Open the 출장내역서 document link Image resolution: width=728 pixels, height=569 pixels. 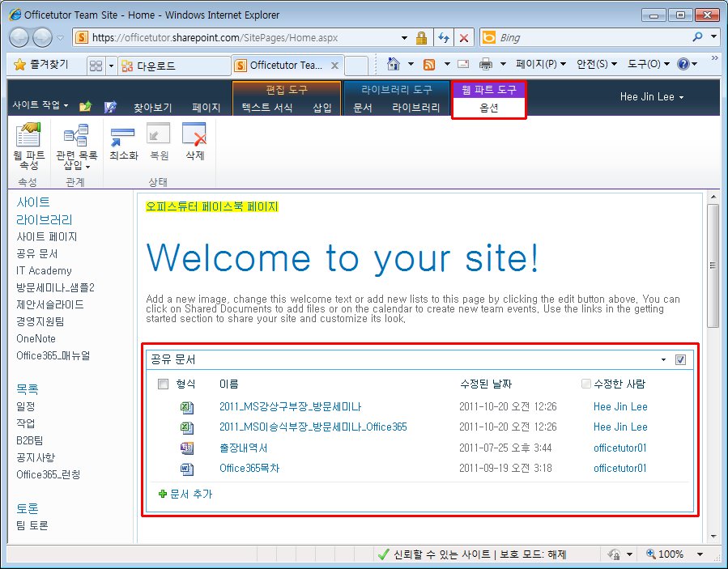(243, 448)
